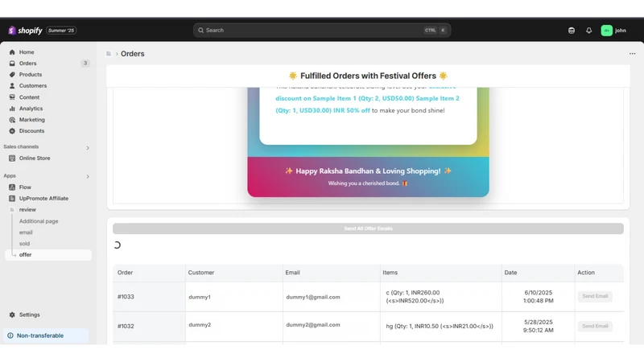Click the Customers person icon
Screen dimensions: 644x362
12,86
